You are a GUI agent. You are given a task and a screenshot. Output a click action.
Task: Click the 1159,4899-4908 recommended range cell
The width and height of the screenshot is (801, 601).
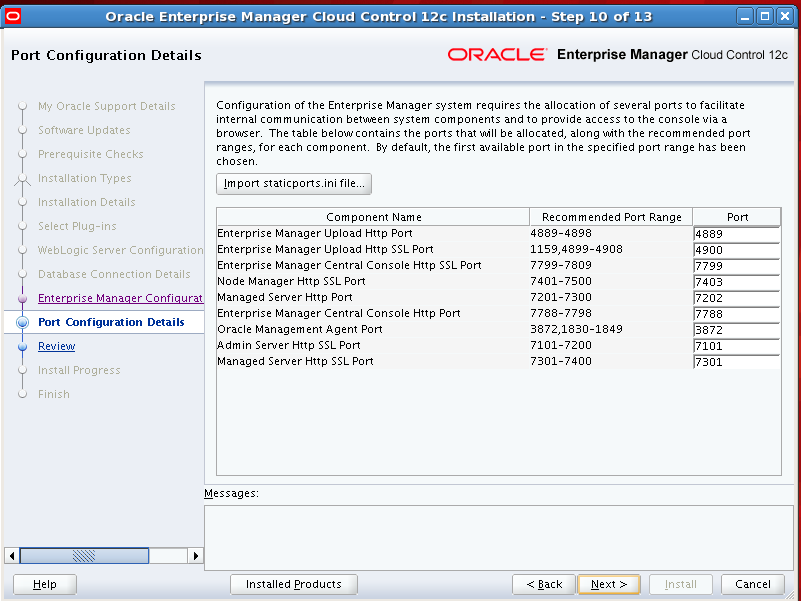[x=576, y=249]
